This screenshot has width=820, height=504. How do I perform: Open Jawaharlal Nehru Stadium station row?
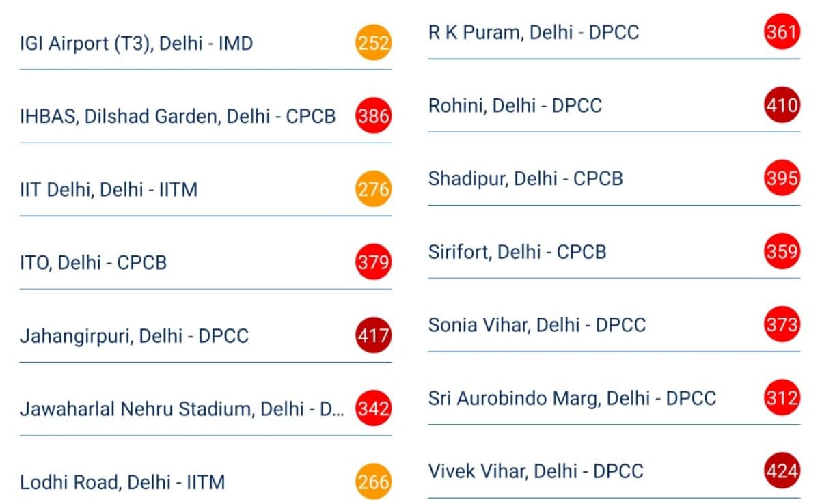pyautogui.click(x=182, y=409)
